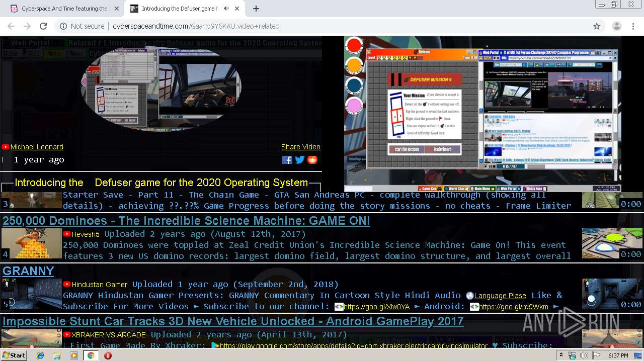Click the orange circle in the video player
This screenshot has width=644, height=362.
point(354,65)
